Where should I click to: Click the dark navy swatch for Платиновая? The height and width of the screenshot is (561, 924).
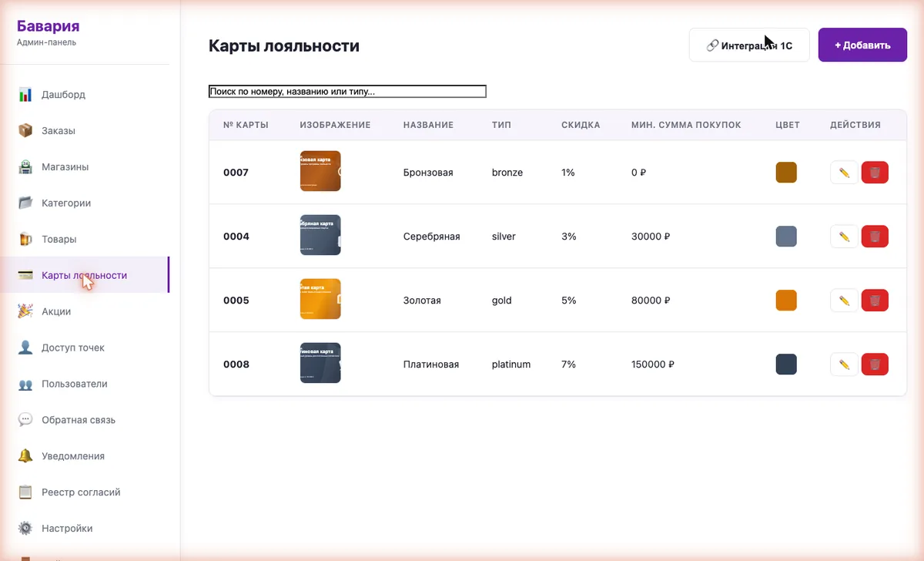coord(786,364)
